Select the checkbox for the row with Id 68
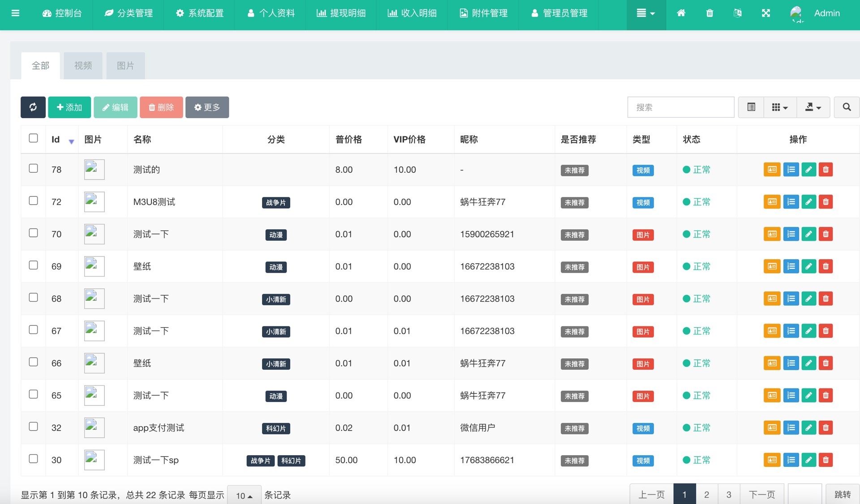860x504 pixels. coord(33,298)
